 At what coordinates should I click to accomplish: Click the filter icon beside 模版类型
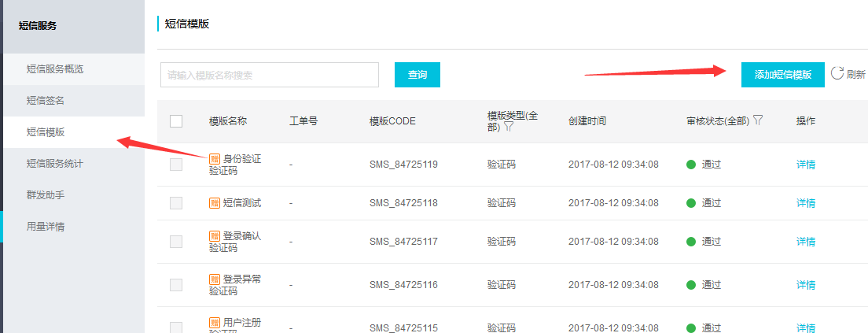509,127
